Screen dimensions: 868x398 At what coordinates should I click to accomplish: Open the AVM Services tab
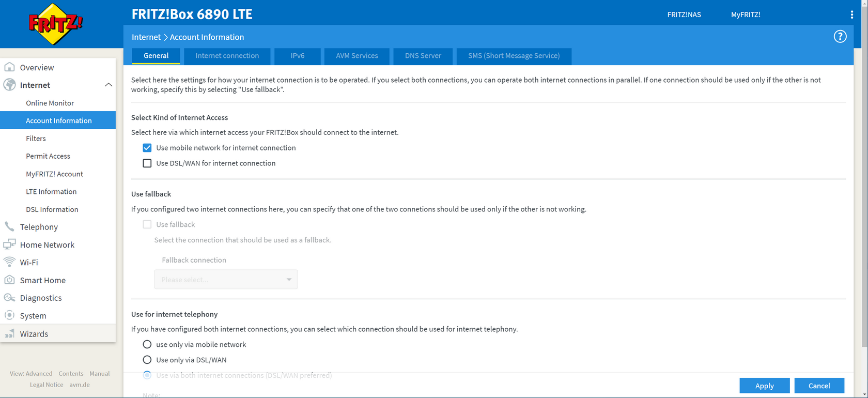click(x=357, y=56)
